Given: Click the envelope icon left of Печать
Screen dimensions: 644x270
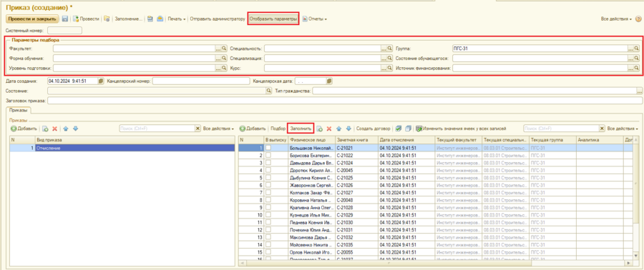Looking at the screenshot, I should [x=160, y=19].
